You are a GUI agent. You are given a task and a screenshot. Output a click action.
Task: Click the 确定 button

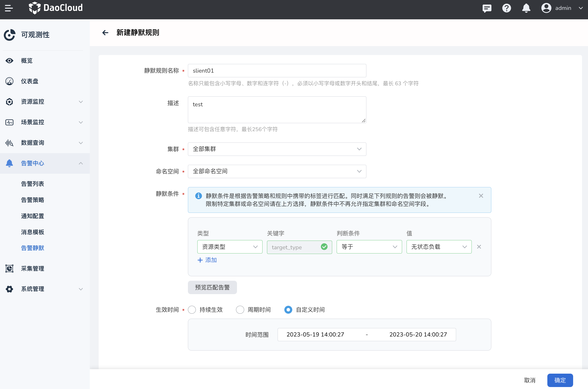coord(560,380)
